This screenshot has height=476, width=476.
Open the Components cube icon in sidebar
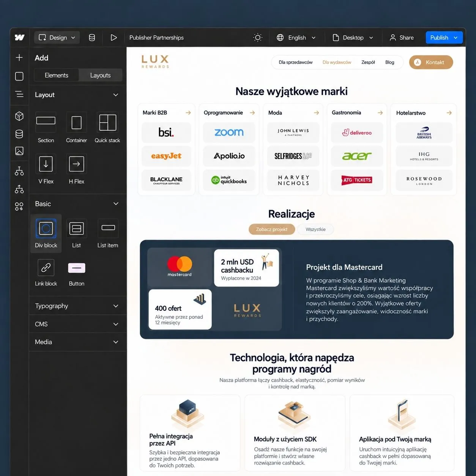point(19,116)
